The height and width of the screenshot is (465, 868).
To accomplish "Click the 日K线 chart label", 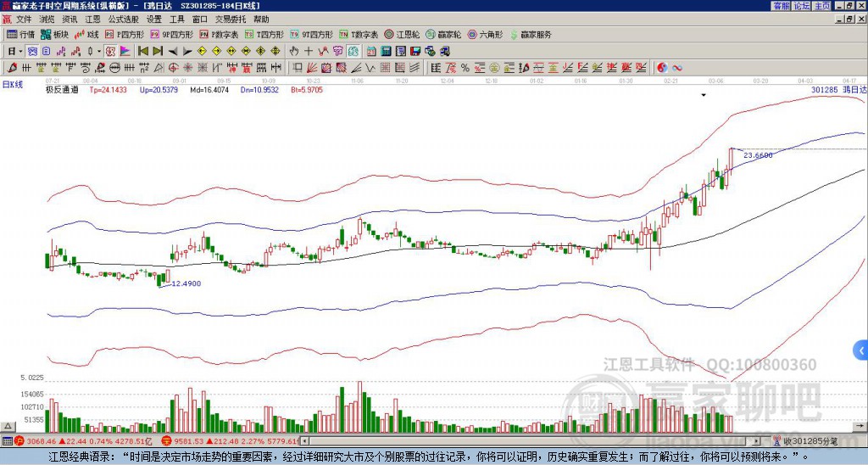I will click(x=13, y=84).
